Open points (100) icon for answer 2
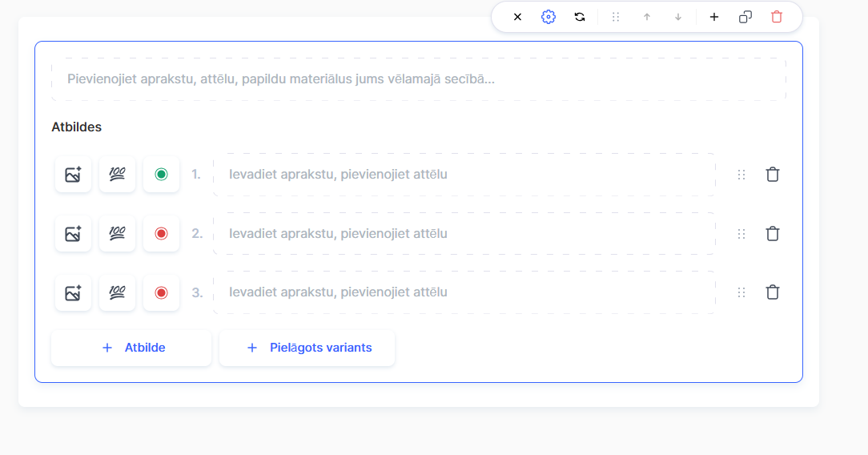 pos(117,234)
